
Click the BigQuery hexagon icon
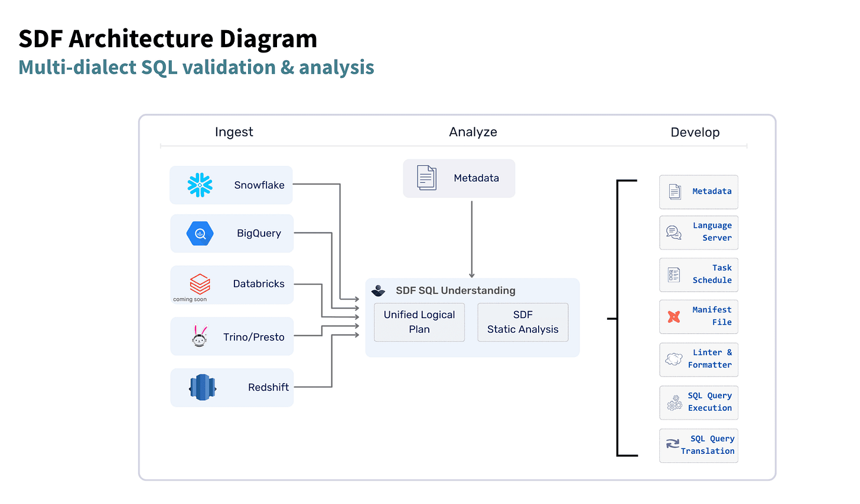[200, 234]
